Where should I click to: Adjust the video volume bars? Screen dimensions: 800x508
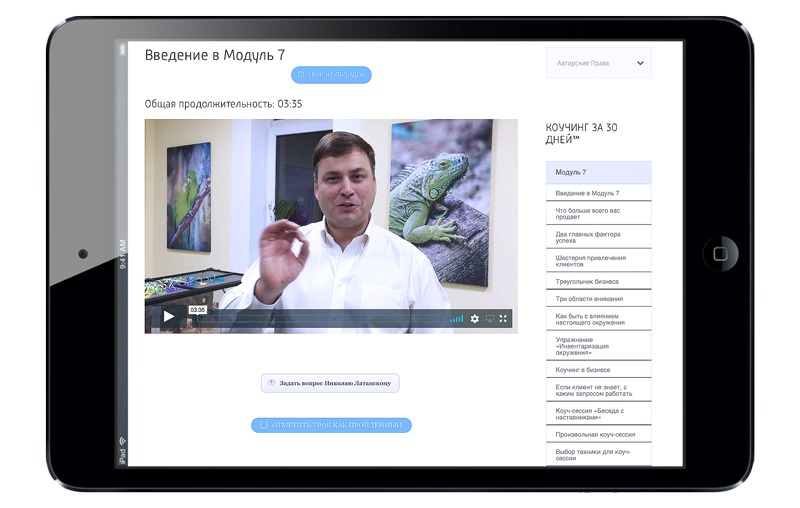click(x=456, y=319)
